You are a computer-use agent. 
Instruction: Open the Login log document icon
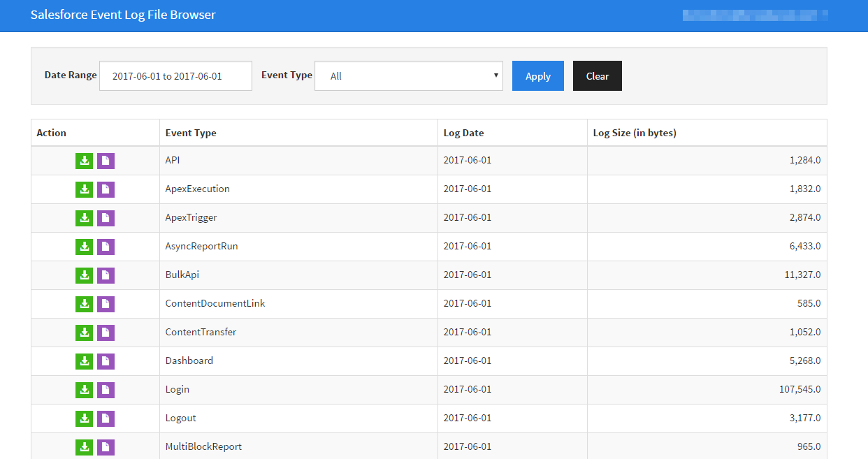[x=106, y=390]
